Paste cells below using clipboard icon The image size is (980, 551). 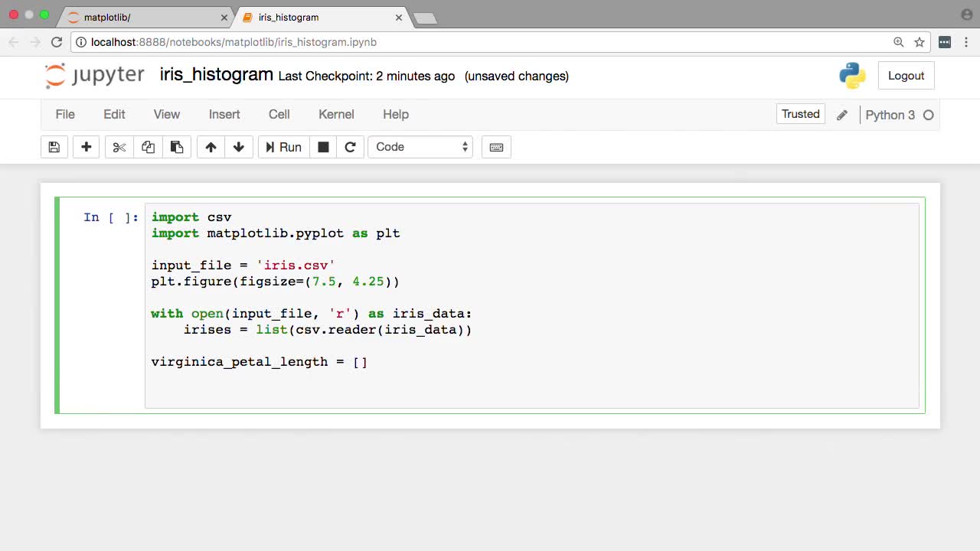pos(177,147)
